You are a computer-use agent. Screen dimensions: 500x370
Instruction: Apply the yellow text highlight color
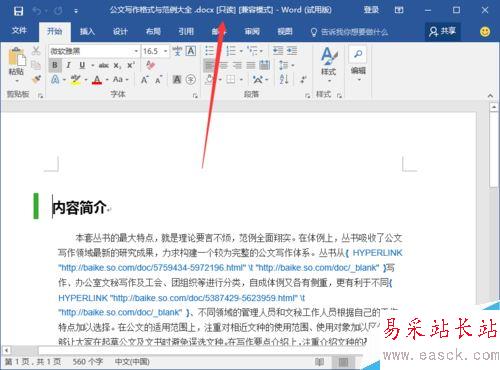pos(76,80)
